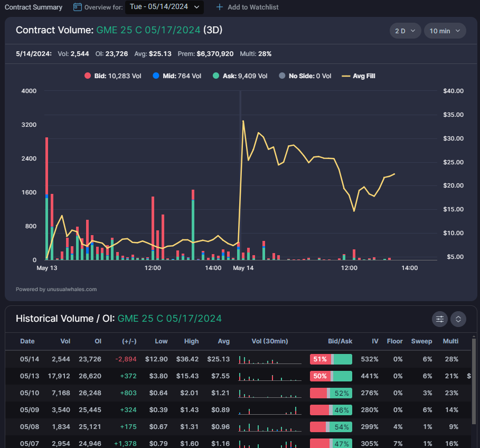Sort table by Date column
Image resolution: width=480 pixels, height=448 pixels.
(x=27, y=341)
